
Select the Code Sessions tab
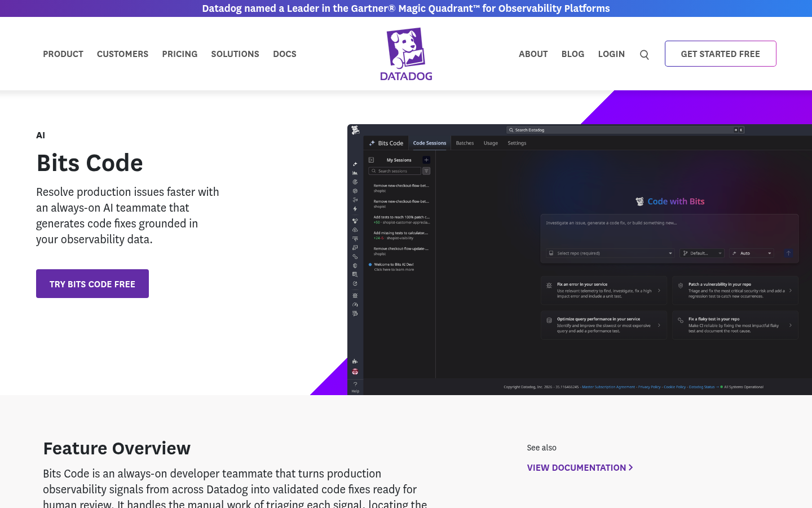(430, 143)
